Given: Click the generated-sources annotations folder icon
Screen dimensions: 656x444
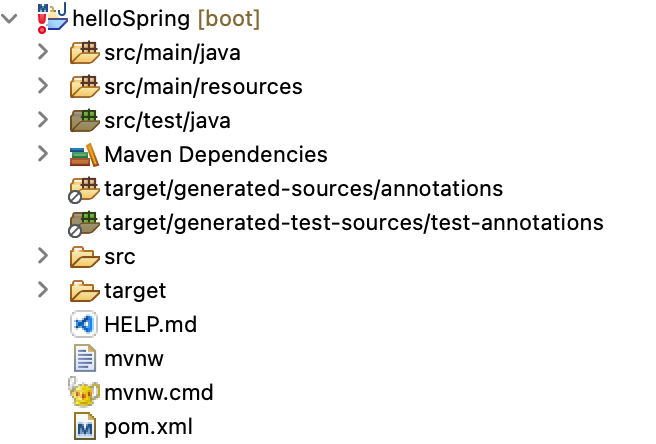Looking at the screenshot, I should (84, 189).
